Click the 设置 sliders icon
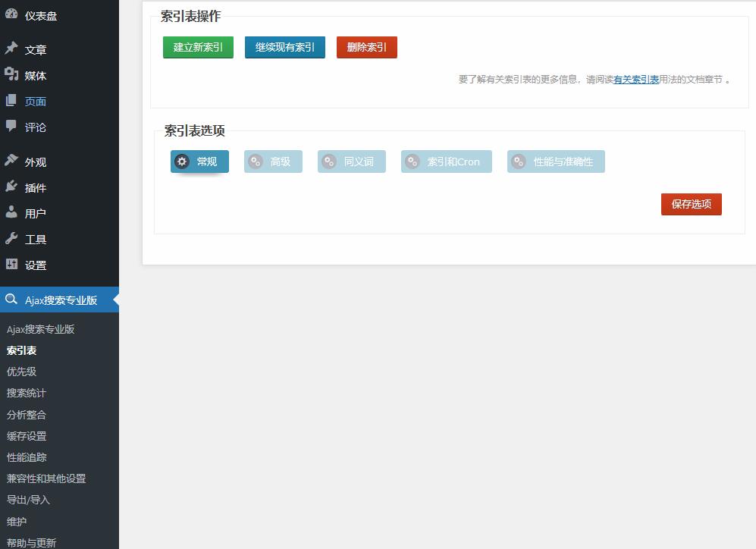 coord(11,264)
